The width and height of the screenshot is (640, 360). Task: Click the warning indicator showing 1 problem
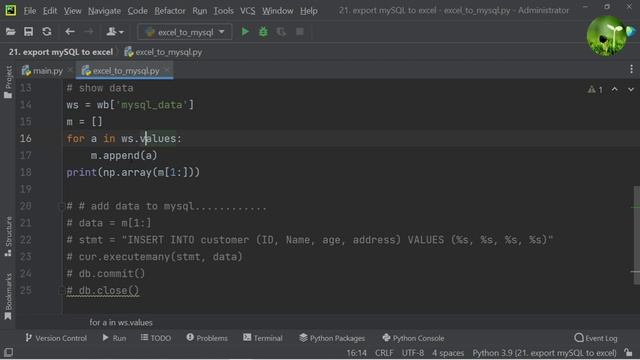click(595, 89)
